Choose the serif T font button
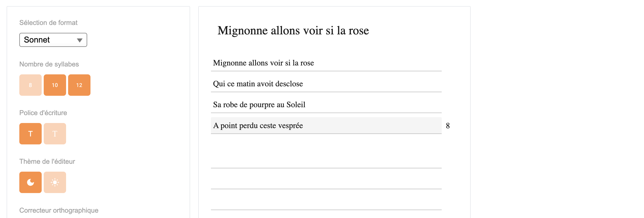The image size is (644, 218). [55, 134]
